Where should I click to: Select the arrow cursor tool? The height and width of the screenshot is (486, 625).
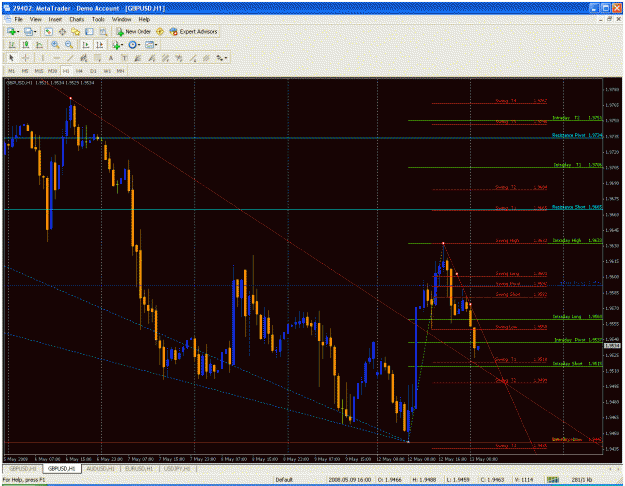point(12,58)
